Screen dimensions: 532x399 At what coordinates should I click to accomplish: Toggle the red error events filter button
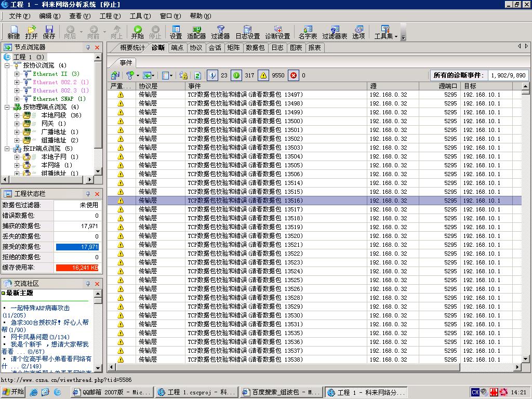tap(294, 75)
